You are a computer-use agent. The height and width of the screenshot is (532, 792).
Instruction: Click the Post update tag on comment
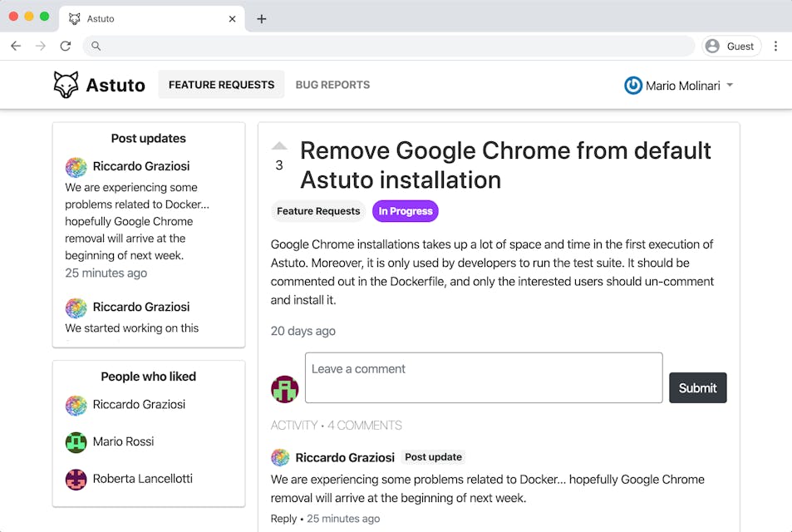[433, 456]
